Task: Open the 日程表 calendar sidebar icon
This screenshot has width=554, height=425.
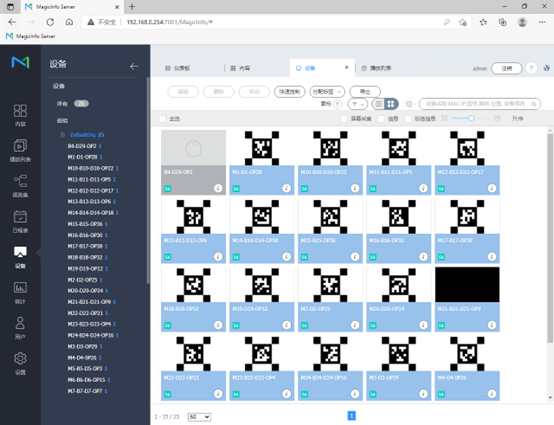Action: coord(20,222)
